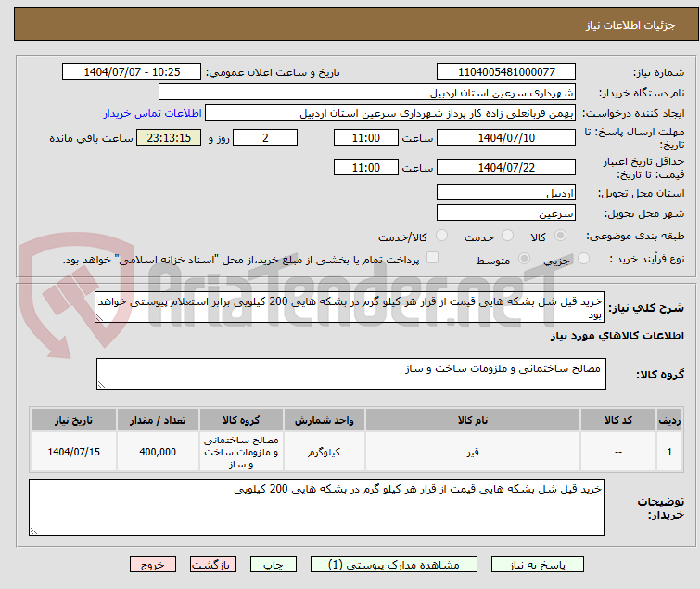
Task: Click the تعداد / مقدار column header
Action: point(158,420)
